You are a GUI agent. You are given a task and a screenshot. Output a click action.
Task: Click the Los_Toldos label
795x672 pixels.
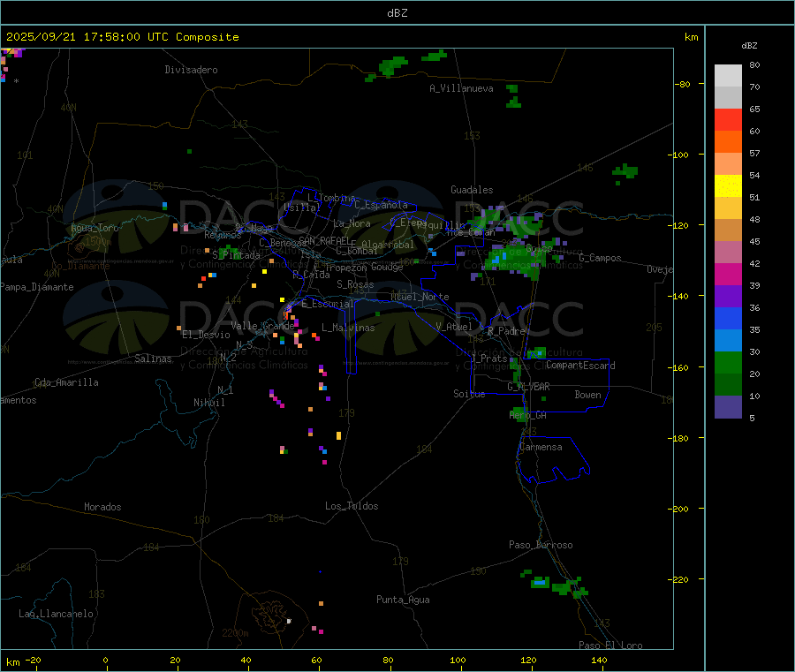coord(352,506)
